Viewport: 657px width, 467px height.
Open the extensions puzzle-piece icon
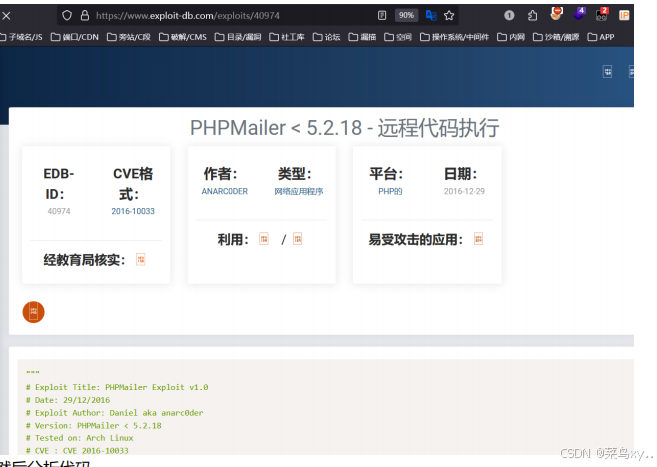pyautogui.click(x=532, y=15)
